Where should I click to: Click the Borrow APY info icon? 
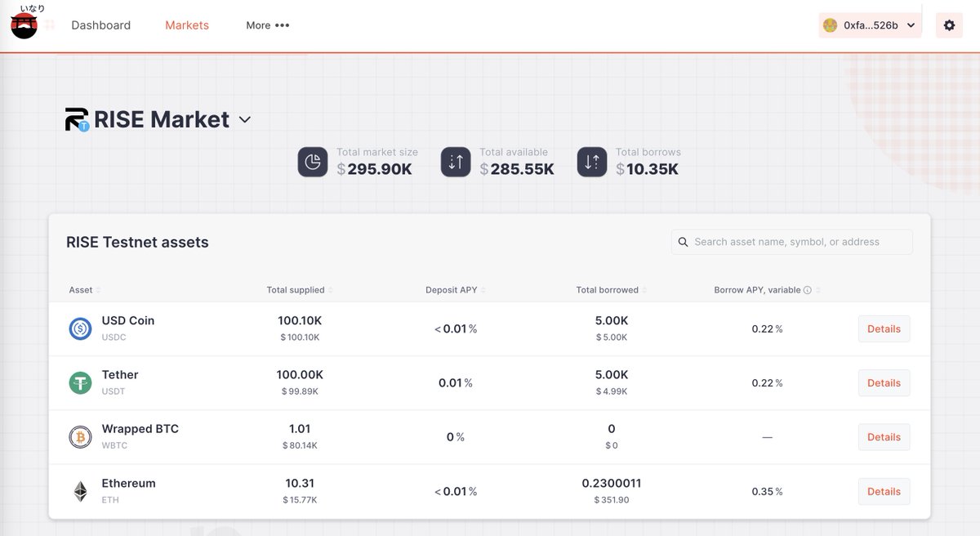point(807,290)
